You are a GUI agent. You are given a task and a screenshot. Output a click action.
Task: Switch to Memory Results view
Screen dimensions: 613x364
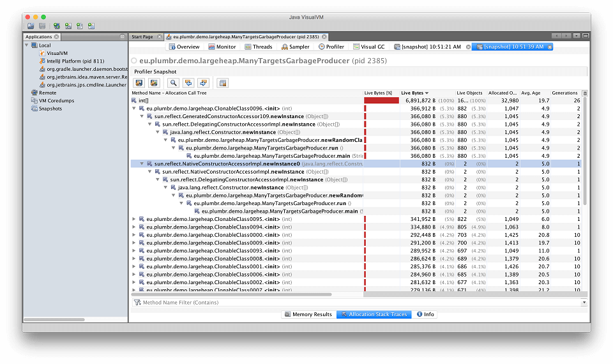click(x=308, y=314)
